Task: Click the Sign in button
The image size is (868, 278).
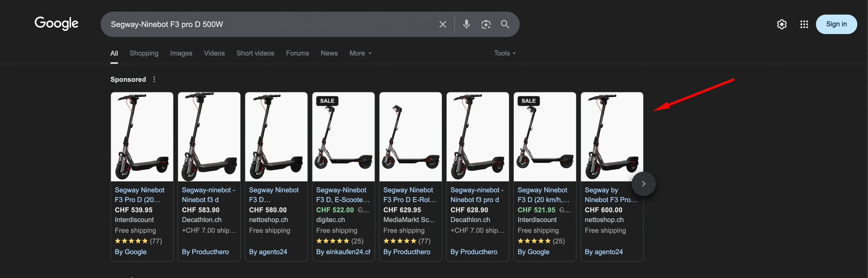Action: coord(836,24)
